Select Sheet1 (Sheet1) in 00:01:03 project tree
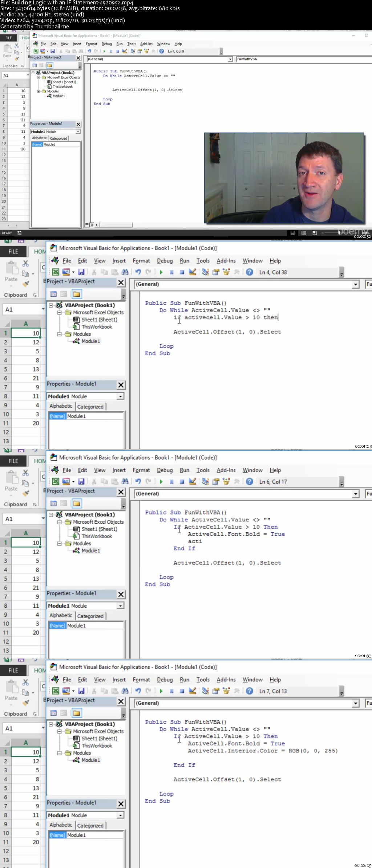This screenshot has height=868, width=372. (99, 320)
